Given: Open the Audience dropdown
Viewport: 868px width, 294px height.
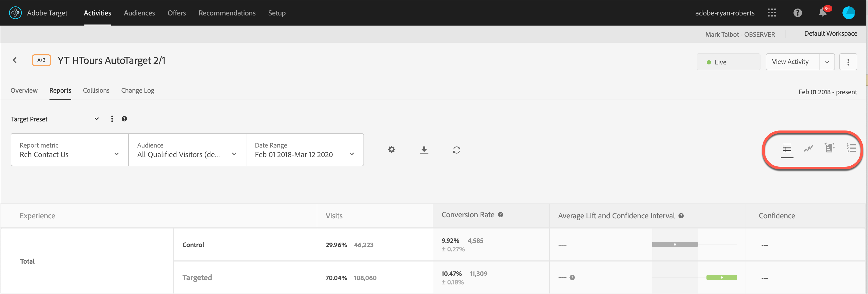Looking at the screenshot, I should tap(187, 150).
